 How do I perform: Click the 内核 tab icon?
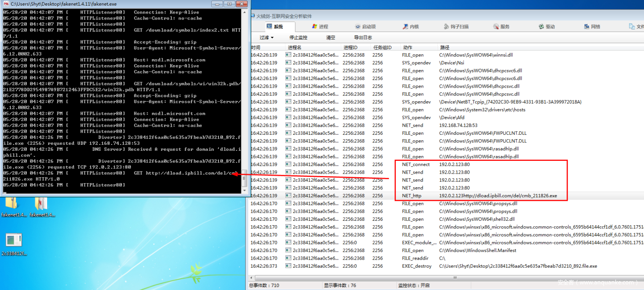click(x=405, y=26)
